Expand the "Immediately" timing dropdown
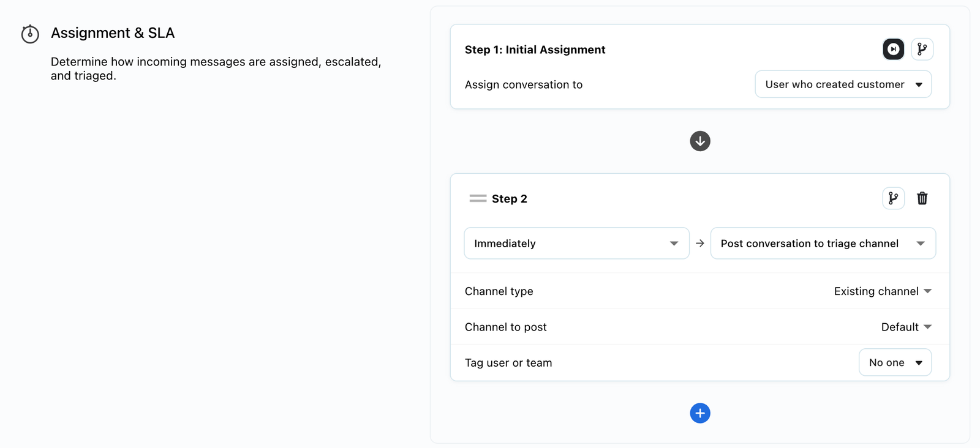This screenshot has width=980, height=448. pos(576,244)
